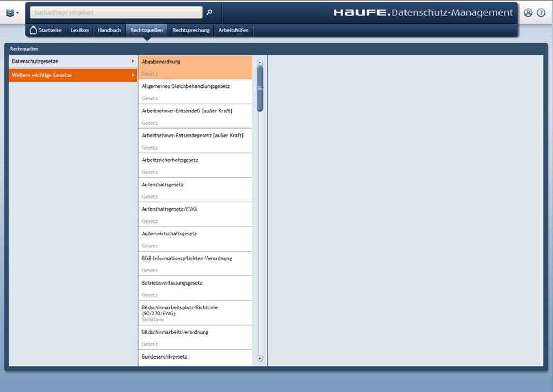
Task: Select the Rechtsquellen tab
Action: click(x=147, y=30)
